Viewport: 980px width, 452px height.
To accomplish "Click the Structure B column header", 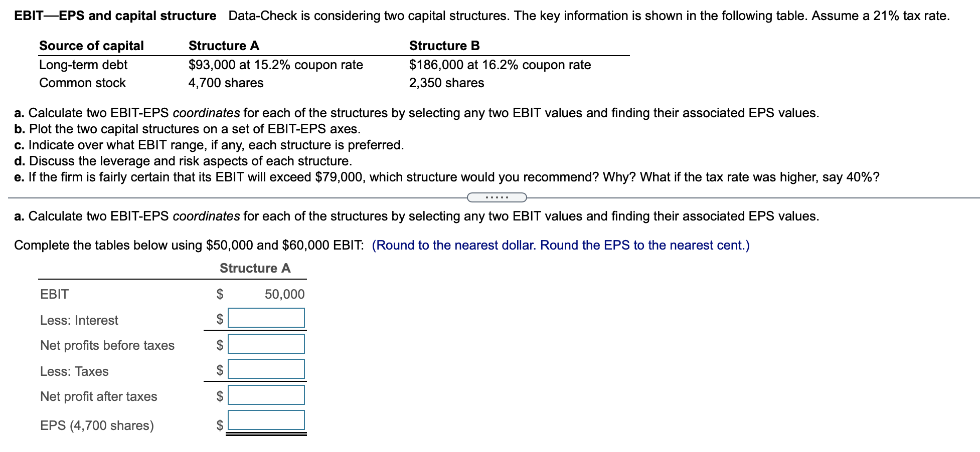I will [443, 46].
